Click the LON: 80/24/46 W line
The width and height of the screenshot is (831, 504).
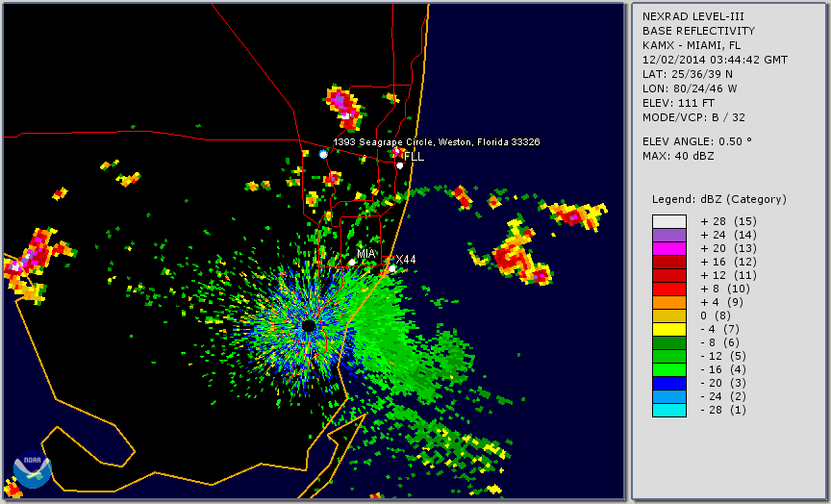pos(690,88)
